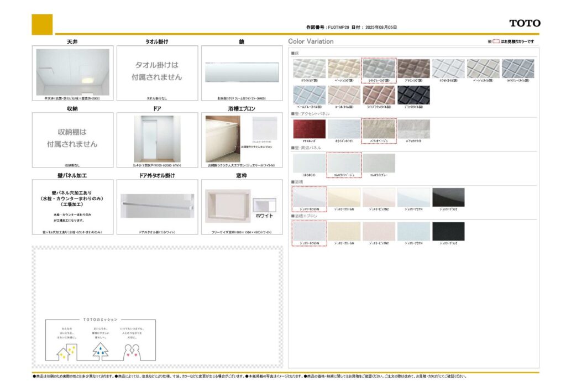Open the ceiling (天井) photo
Viewport: 566px width, 392px height.
pos(72,72)
